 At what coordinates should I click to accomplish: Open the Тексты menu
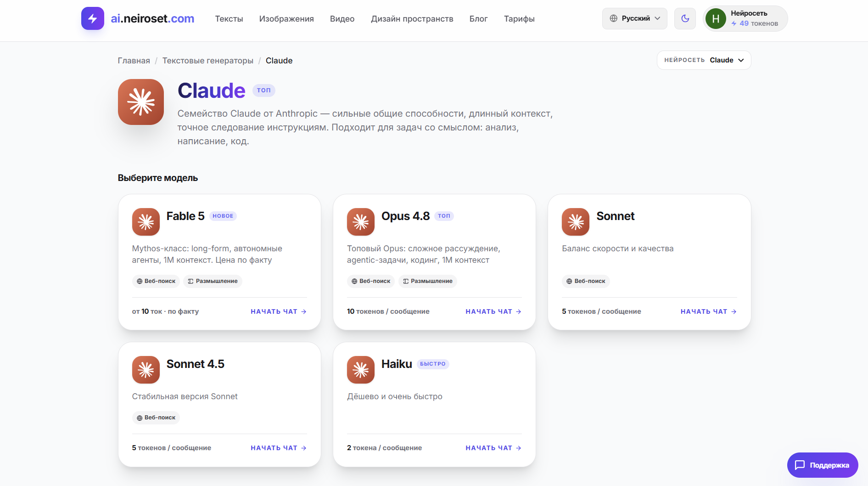pyautogui.click(x=229, y=19)
